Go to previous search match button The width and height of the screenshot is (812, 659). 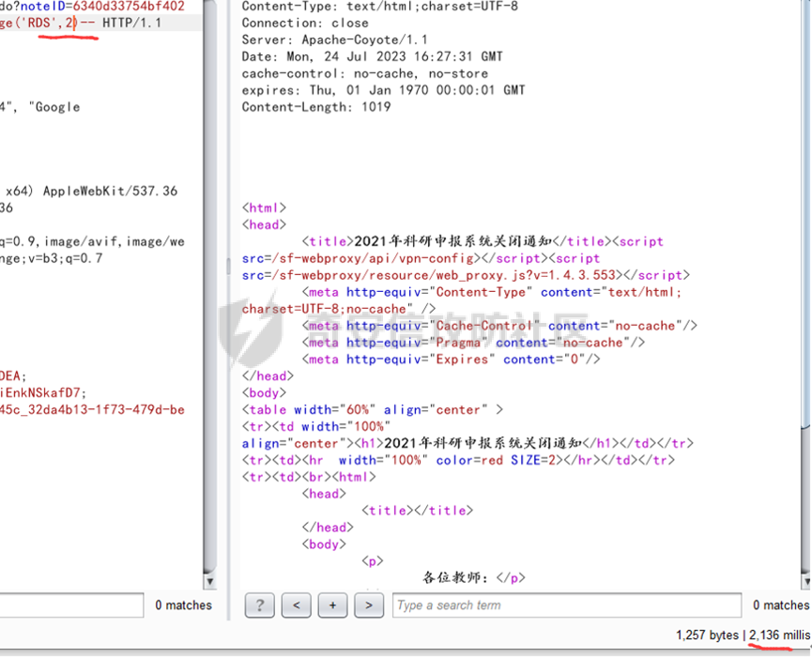pos(297,605)
